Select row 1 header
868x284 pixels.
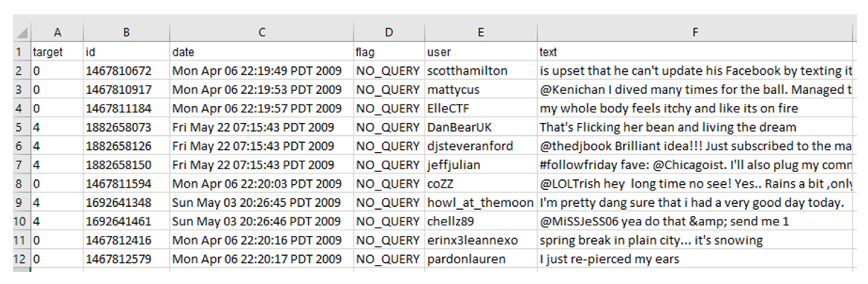(19, 52)
